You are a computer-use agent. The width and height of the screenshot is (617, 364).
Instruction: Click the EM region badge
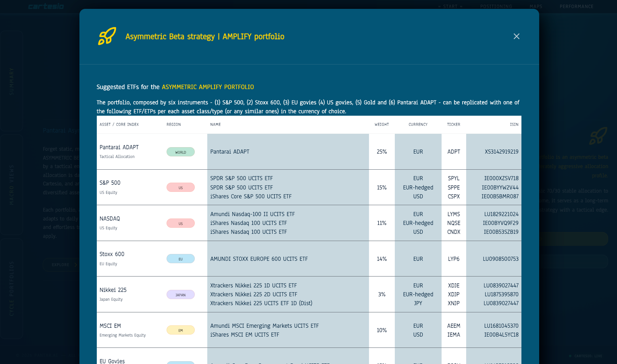point(181,330)
